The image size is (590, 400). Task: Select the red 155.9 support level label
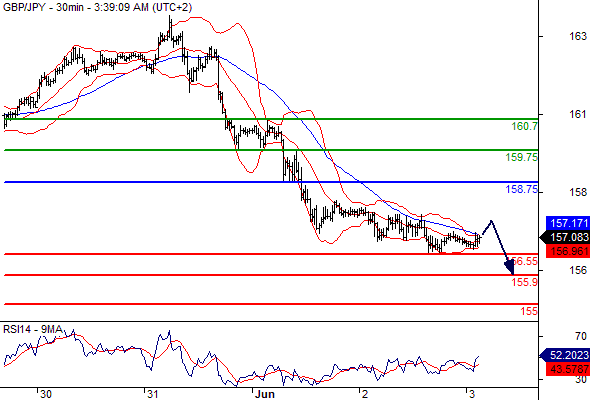coord(525,282)
